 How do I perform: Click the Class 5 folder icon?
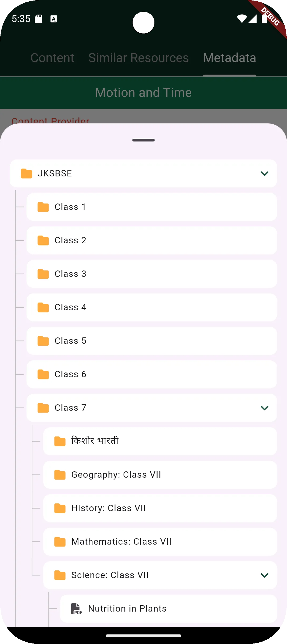pyautogui.click(x=43, y=341)
